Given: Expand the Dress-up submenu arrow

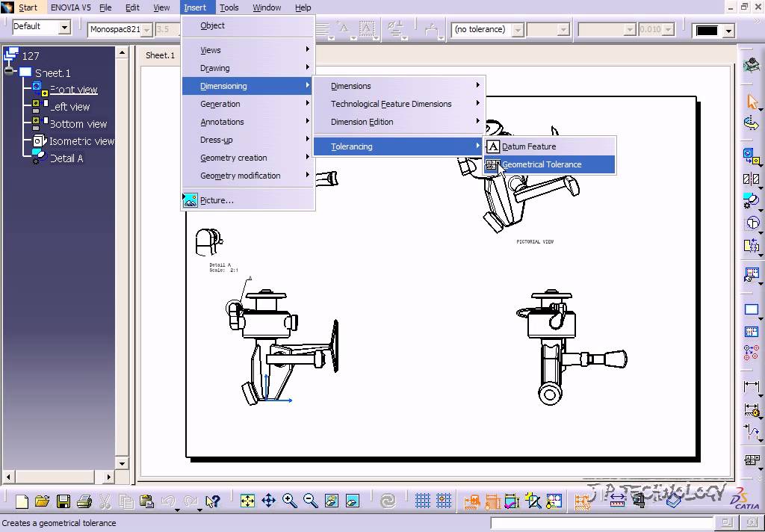Looking at the screenshot, I should pos(307,139).
